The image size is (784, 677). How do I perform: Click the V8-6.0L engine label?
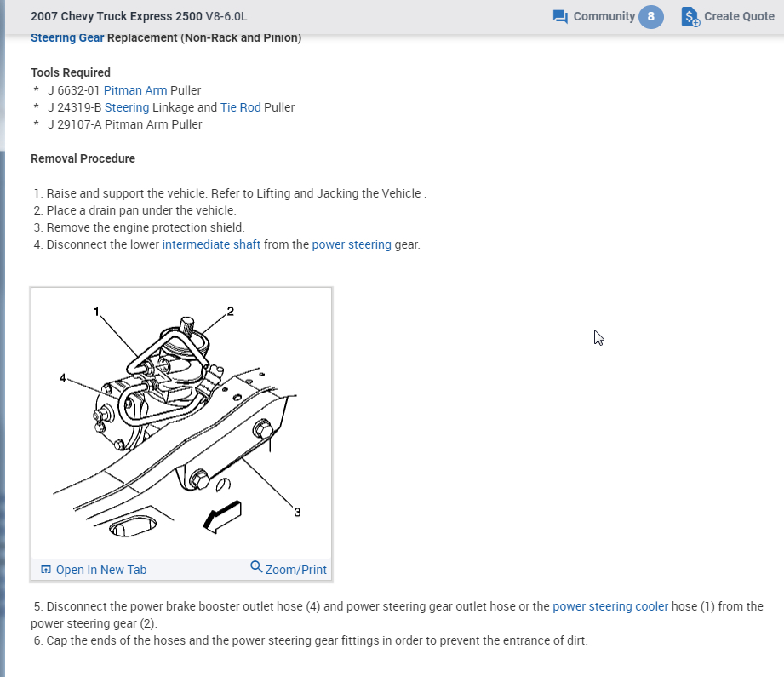pos(226,16)
